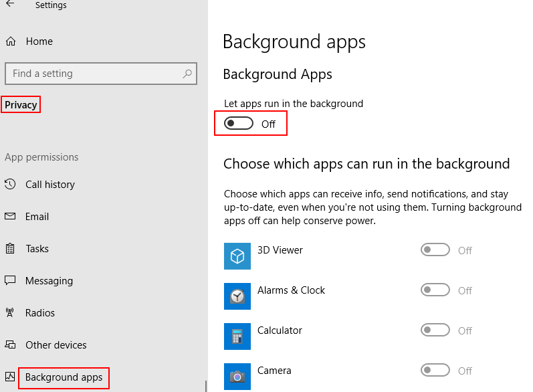533x392 pixels.
Task: Click the Home icon in sidebar
Action: (x=11, y=41)
